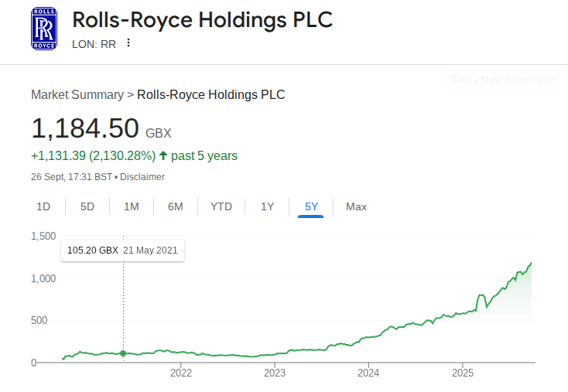Open the Disclaimer link
568x392 pixels.
click(142, 177)
